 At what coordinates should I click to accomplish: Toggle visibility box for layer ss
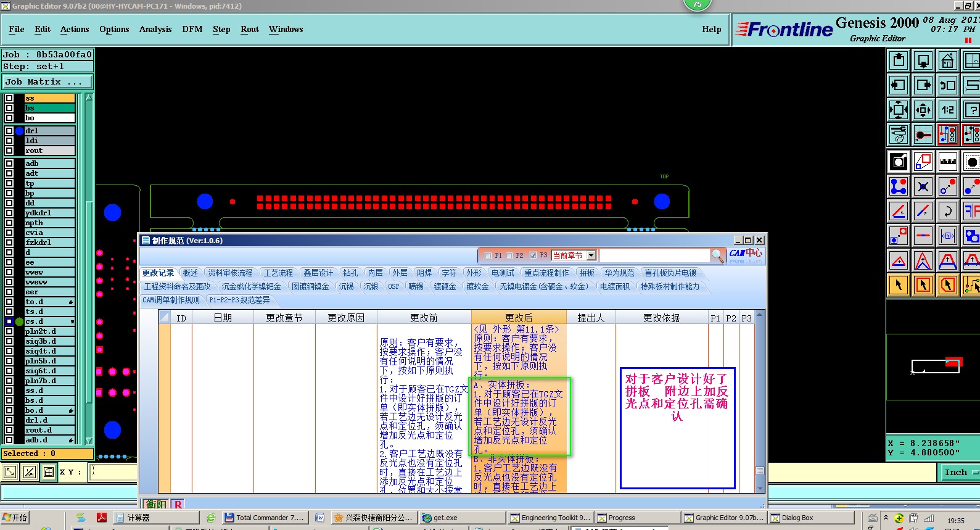9,98
